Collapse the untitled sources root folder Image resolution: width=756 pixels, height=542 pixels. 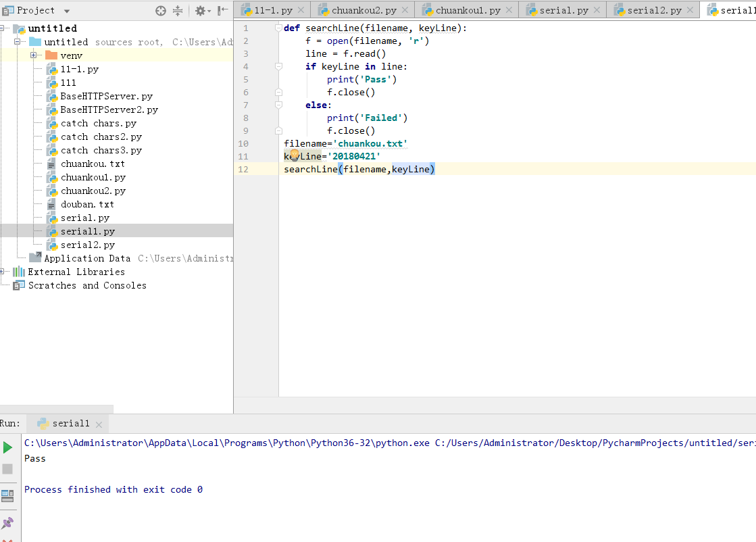18,42
